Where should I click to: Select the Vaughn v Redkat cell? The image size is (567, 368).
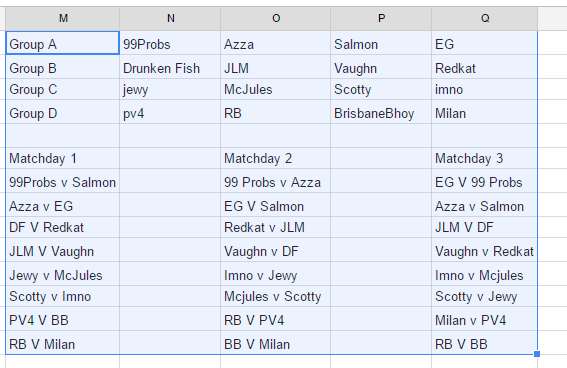click(484, 250)
